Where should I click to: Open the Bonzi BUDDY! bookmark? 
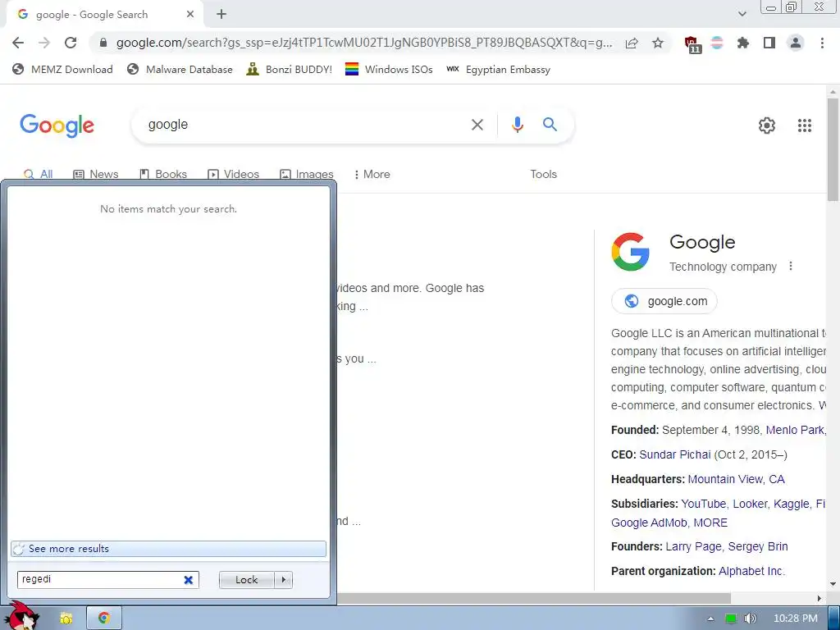coord(290,69)
